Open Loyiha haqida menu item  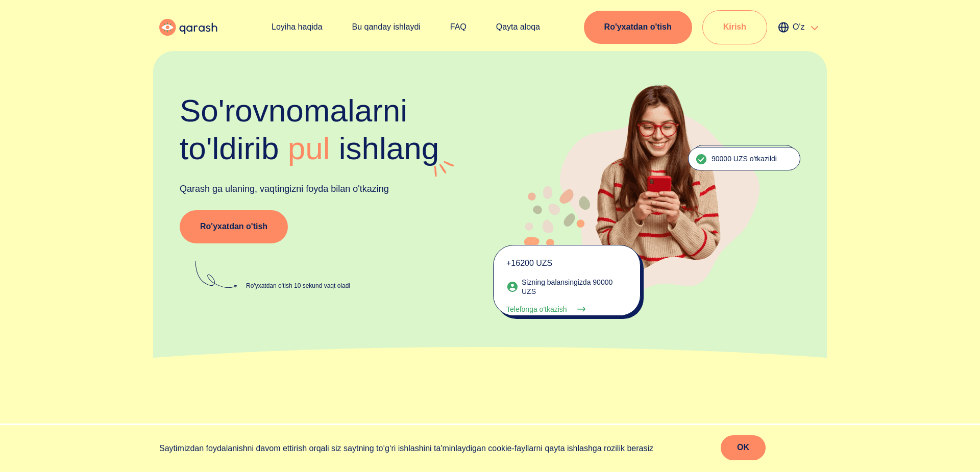point(297,27)
